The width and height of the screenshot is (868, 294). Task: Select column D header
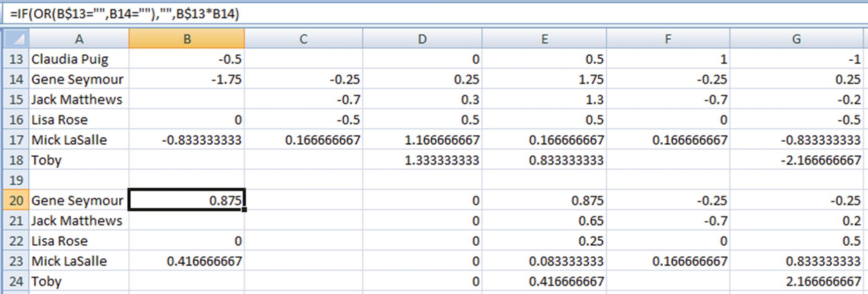point(422,39)
